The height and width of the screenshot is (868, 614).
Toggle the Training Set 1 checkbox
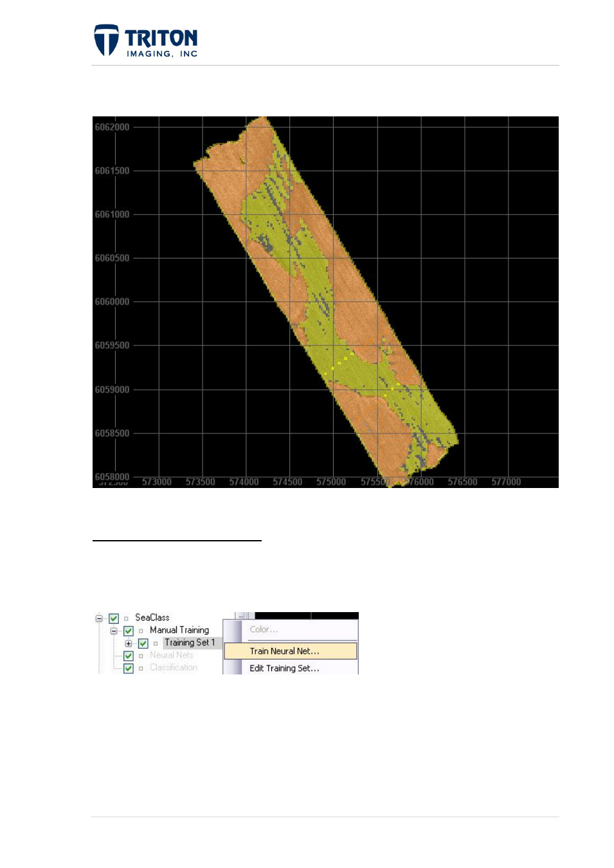(143, 643)
